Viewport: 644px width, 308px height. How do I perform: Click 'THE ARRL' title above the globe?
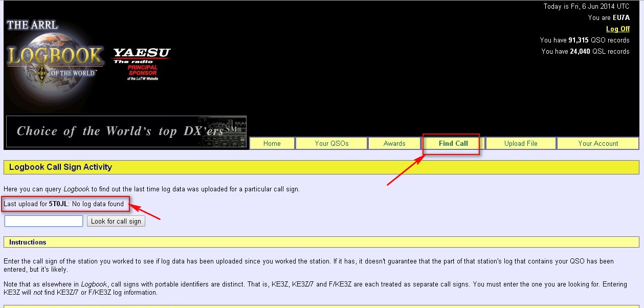(x=32, y=25)
